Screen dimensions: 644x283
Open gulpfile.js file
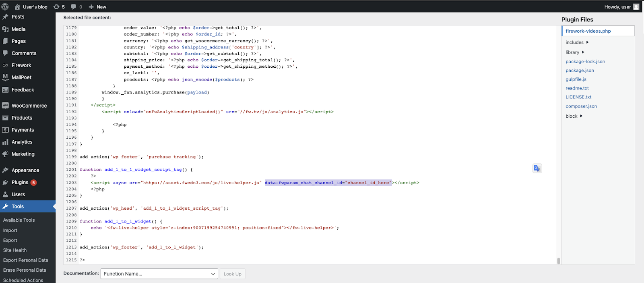point(576,79)
